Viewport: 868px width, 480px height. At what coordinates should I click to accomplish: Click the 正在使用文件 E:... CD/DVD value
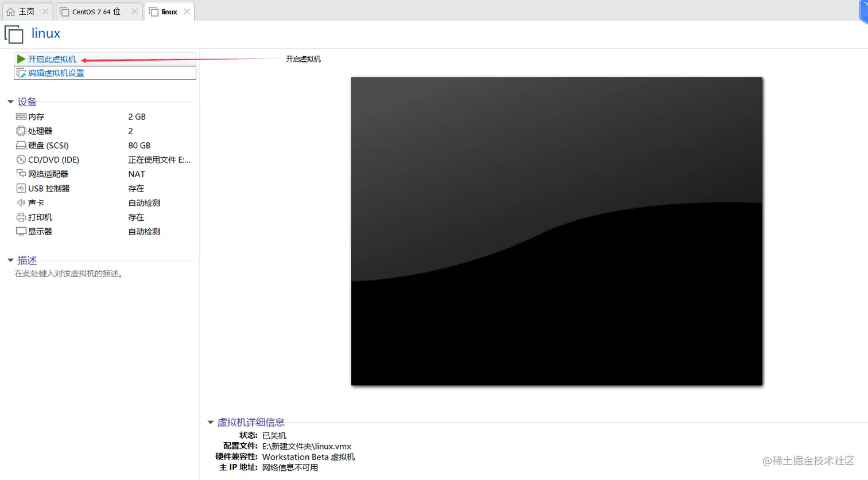pos(159,159)
